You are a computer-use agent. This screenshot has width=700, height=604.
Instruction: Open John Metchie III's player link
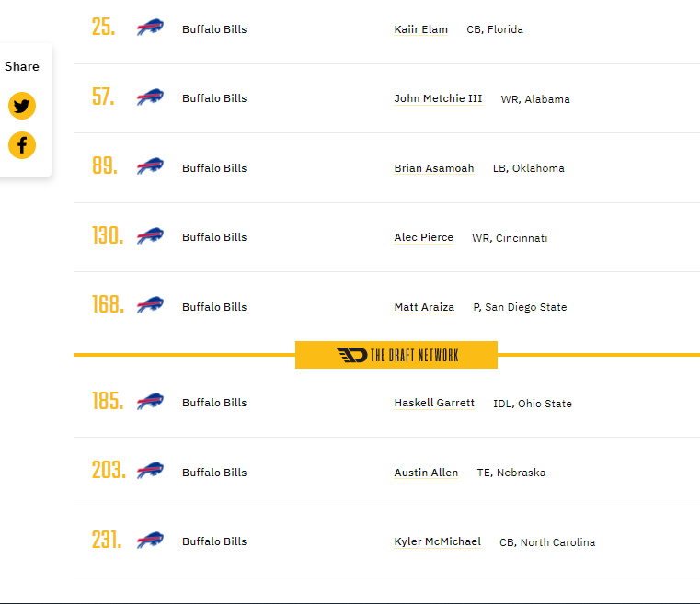[x=438, y=98]
